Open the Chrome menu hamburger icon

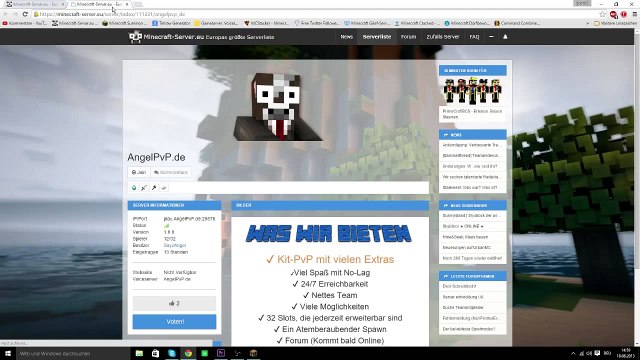(634, 14)
